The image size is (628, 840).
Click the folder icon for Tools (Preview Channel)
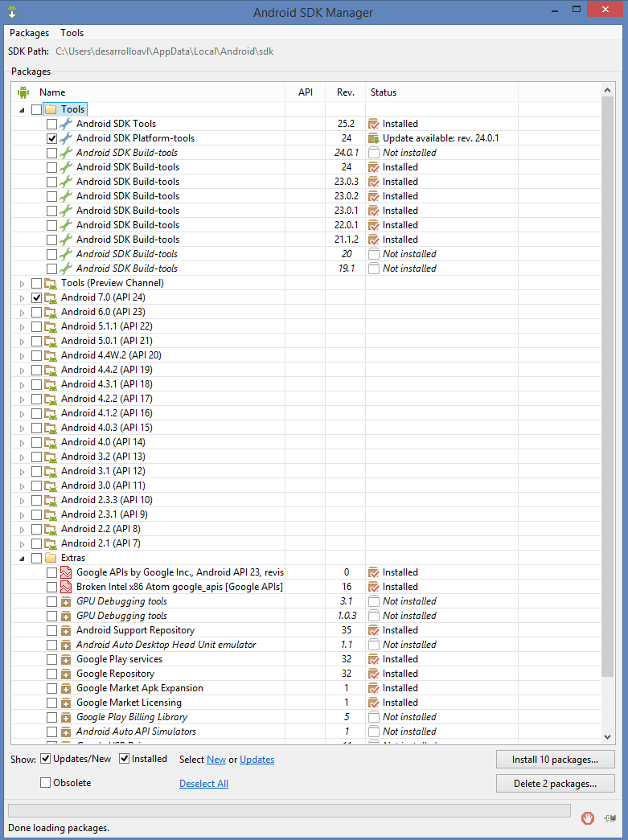tap(51, 283)
